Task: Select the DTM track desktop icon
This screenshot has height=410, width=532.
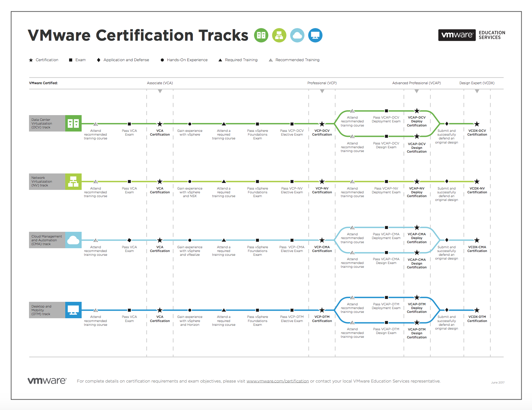Action: (x=73, y=310)
